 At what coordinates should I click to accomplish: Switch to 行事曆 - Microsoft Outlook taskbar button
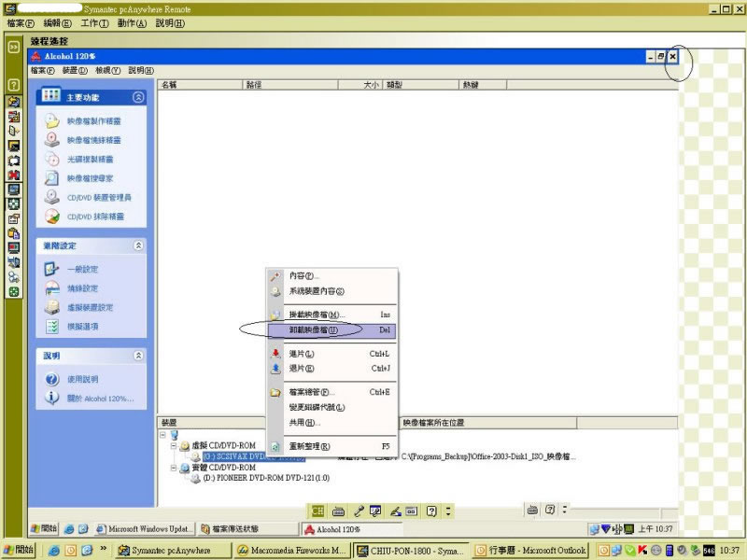[530, 551]
